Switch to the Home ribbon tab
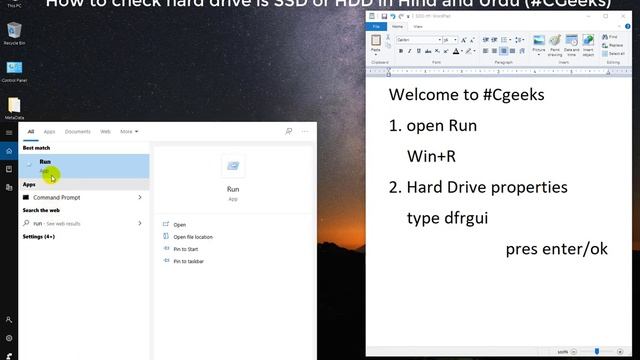This screenshot has height=360, width=640. 397,27
